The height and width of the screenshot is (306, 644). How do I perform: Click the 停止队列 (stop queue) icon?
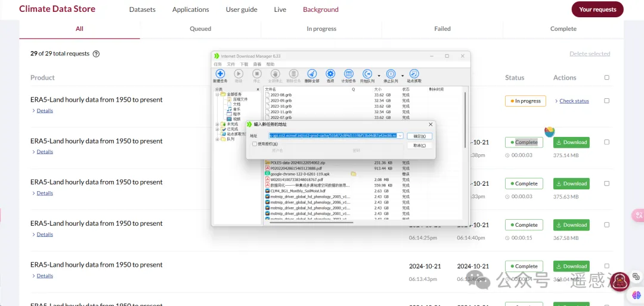(x=391, y=74)
